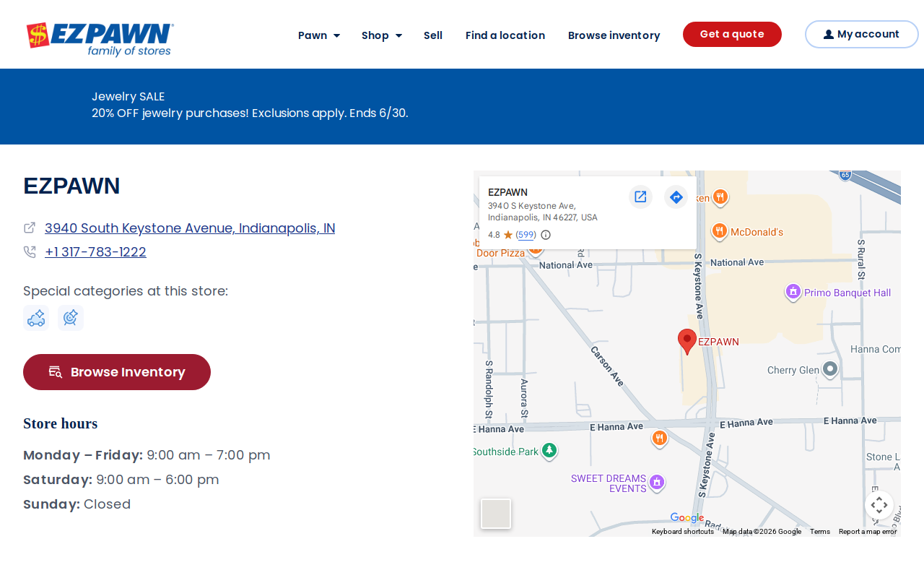Open the 3940 South Keystone Avenue address link
924x578 pixels.
190,228
